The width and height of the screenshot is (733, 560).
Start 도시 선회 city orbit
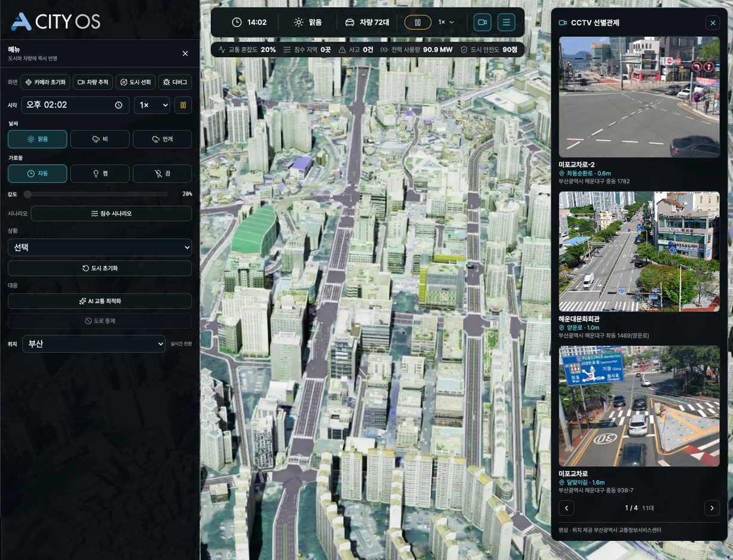[x=135, y=82]
